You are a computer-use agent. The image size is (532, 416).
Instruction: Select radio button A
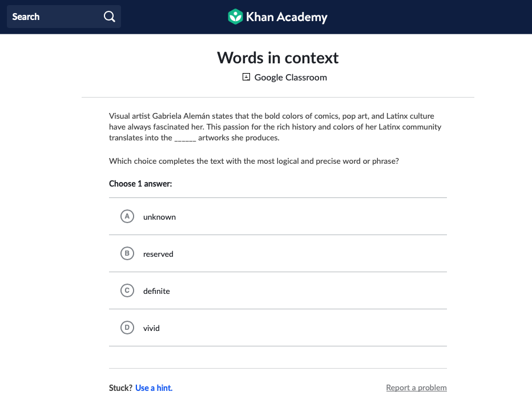[127, 216]
